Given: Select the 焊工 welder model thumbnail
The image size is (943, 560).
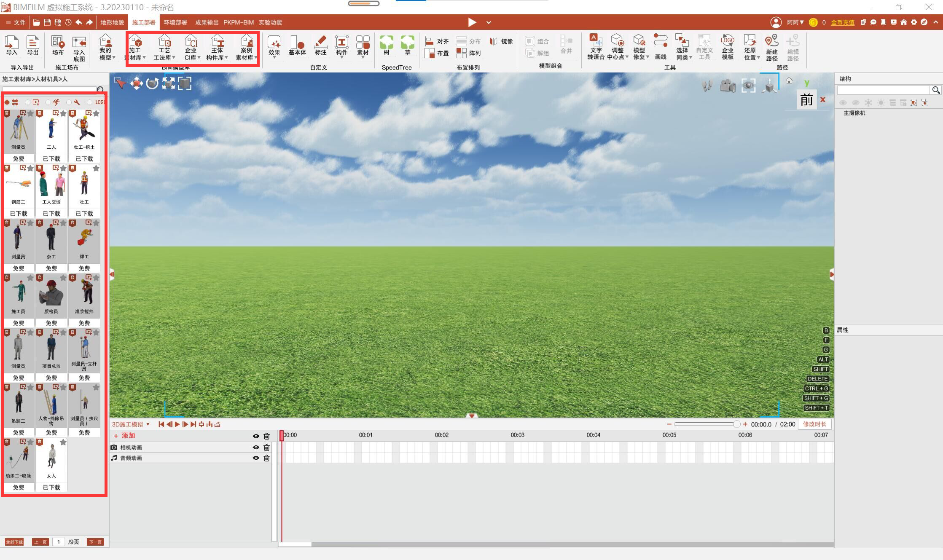Looking at the screenshot, I should [84, 241].
